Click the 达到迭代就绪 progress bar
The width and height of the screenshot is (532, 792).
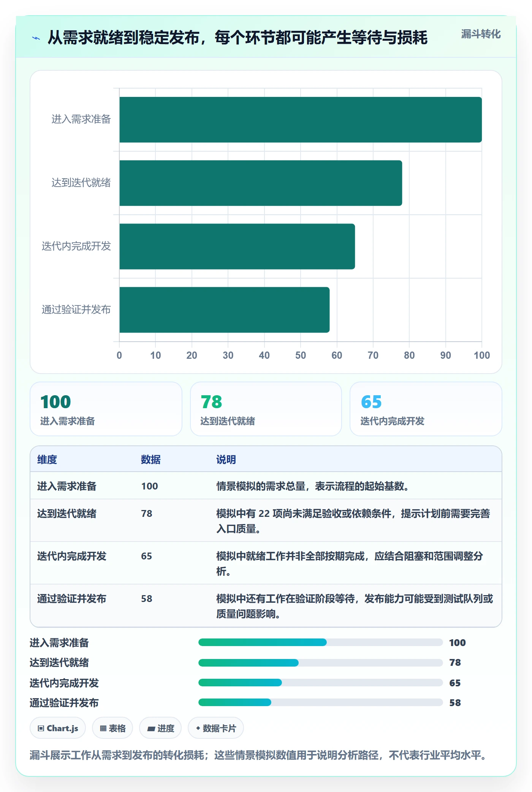(x=320, y=663)
